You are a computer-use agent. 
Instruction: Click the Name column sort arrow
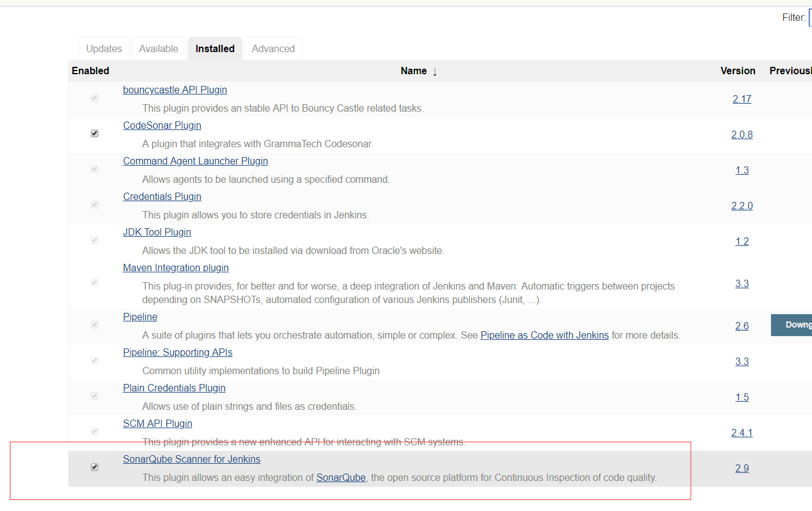click(x=435, y=72)
